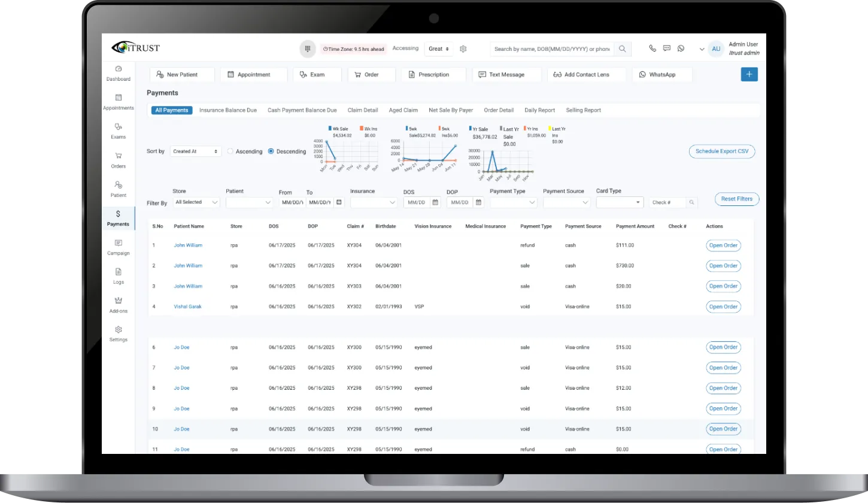Image resolution: width=868 pixels, height=503 pixels.
Task: Open Add-ons crown icon
Action: (119, 301)
